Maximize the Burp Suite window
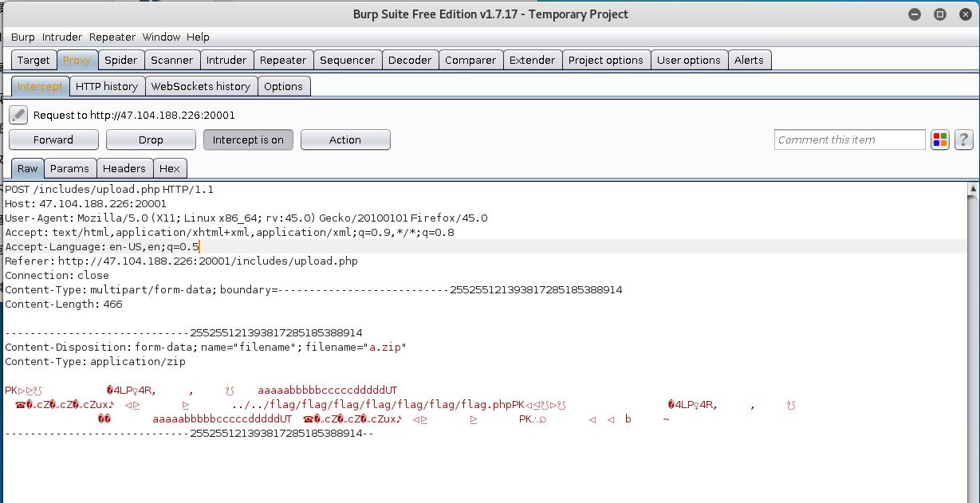 [940, 14]
